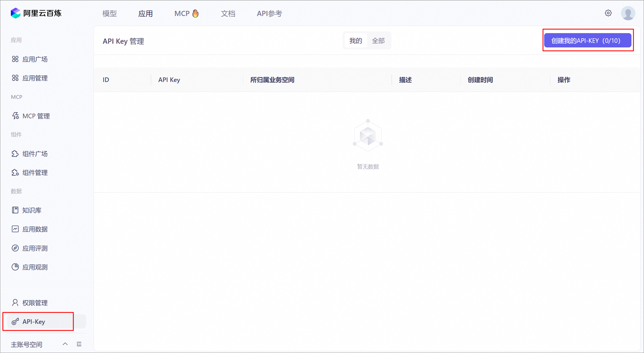This screenshot has height=353, width=644.
Task: Open MCP 管理 in the sidebar
Action: 36,116
